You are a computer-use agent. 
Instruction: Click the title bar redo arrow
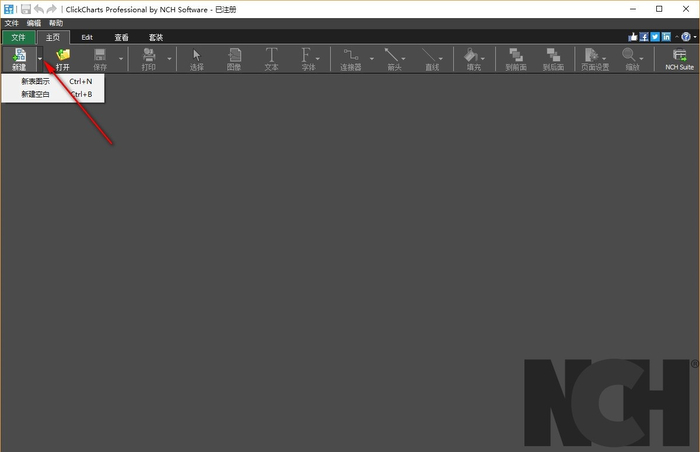[x=51, y=9]
